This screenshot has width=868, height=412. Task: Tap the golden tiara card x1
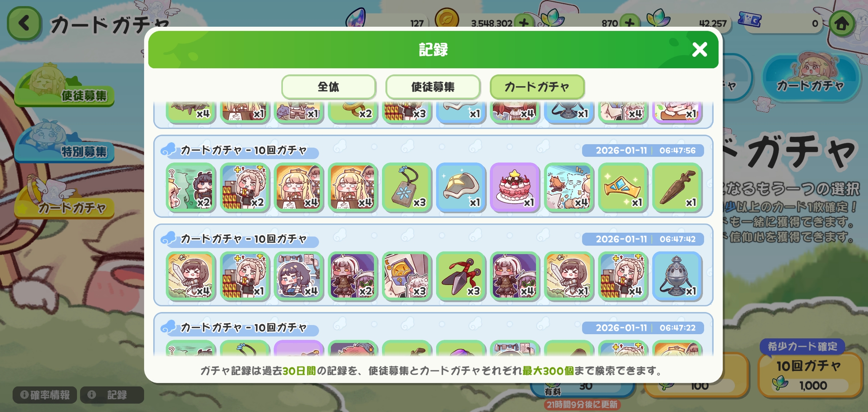(623, 187)
